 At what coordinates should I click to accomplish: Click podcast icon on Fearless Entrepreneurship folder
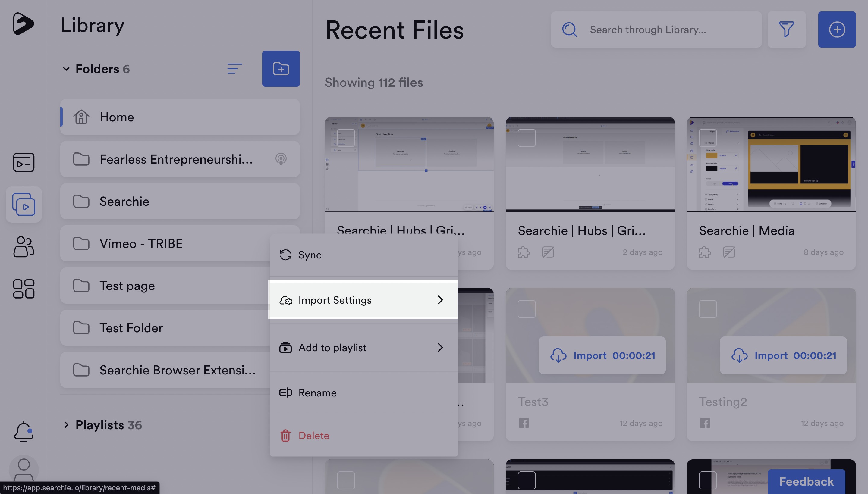click(281, 159)
